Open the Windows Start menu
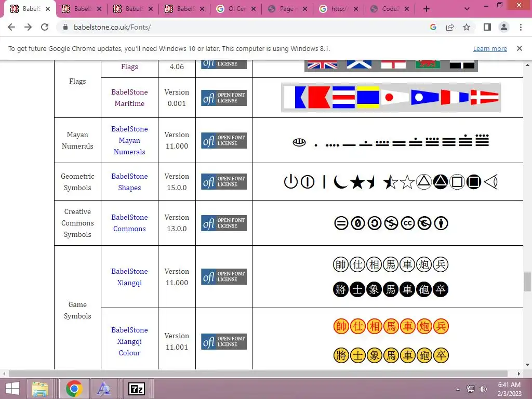Screen dimensions: 532x399 click(x=12, y=389)
